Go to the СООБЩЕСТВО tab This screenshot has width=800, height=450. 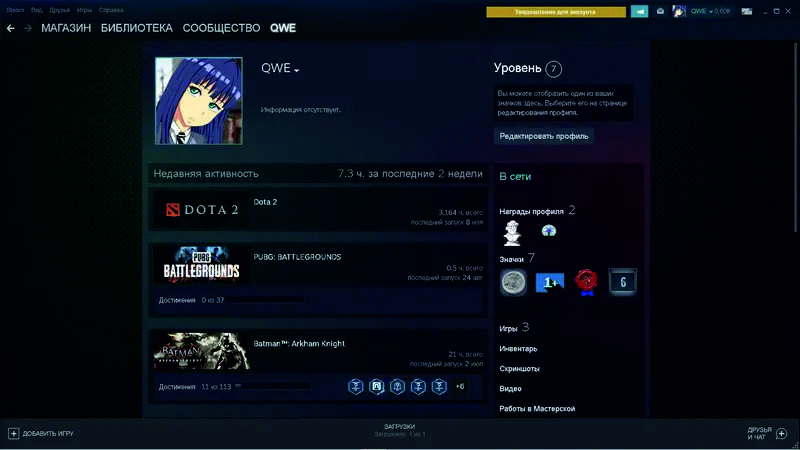coord(221,28)
